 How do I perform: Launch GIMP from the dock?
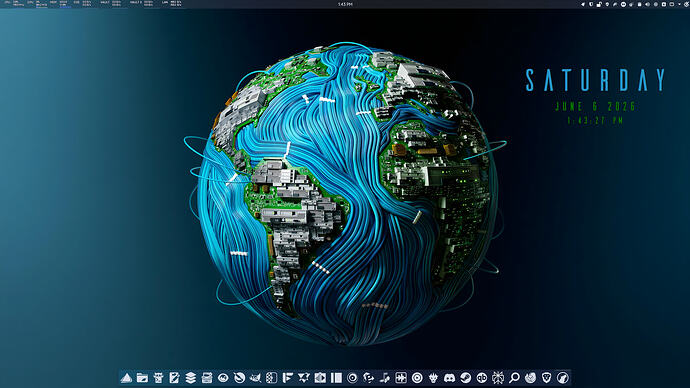pyautogui.click(x=255, y=377)
